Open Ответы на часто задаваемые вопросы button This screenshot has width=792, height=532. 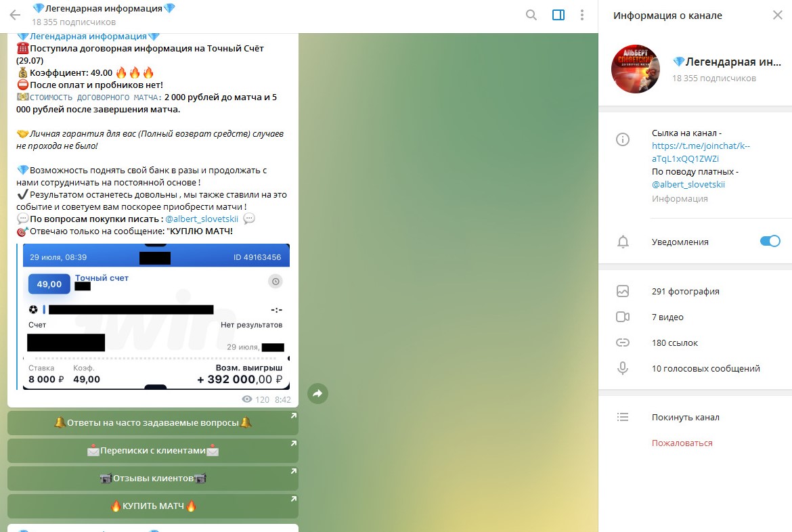pyautogui.click(x=153, y=423)
